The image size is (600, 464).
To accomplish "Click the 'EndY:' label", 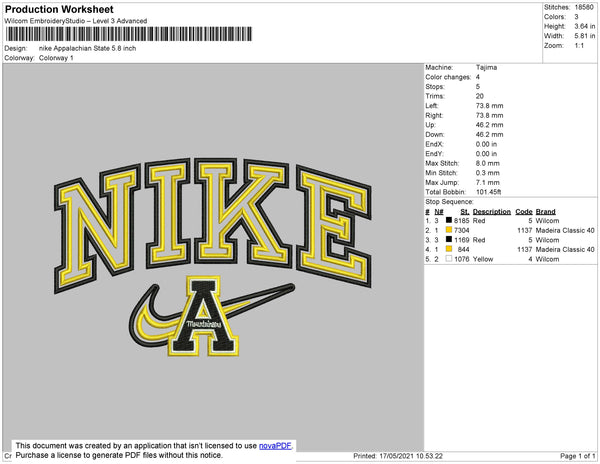I will (434, 153).
